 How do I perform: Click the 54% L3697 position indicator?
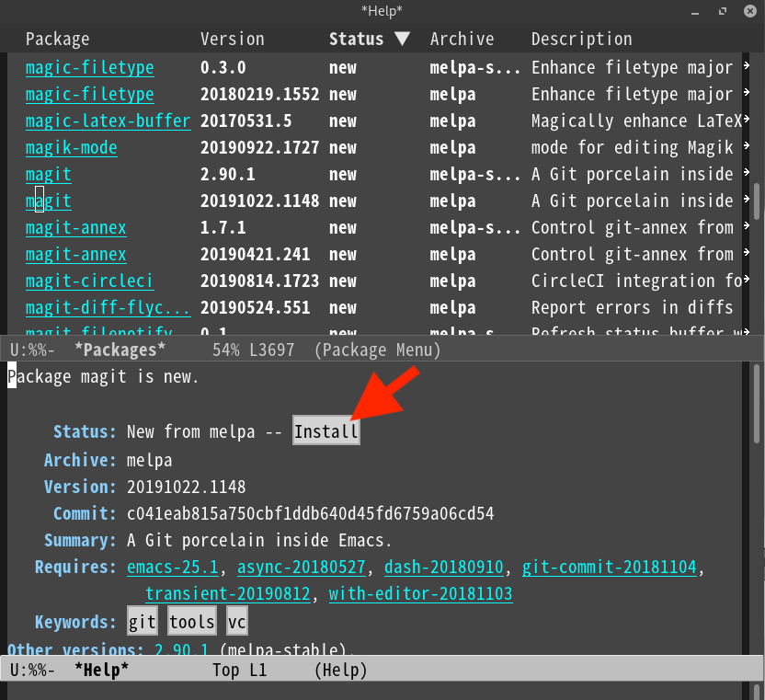pos(253,350)
